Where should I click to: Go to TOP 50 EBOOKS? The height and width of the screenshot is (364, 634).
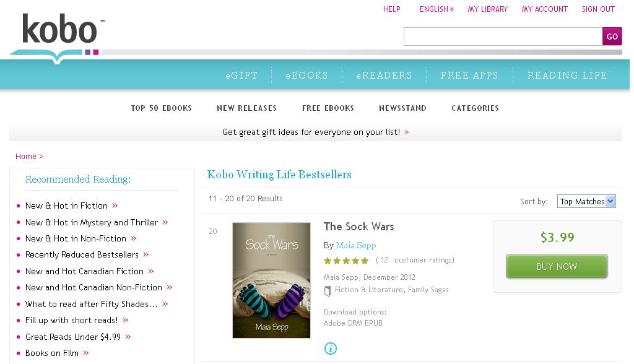[162, 108]
